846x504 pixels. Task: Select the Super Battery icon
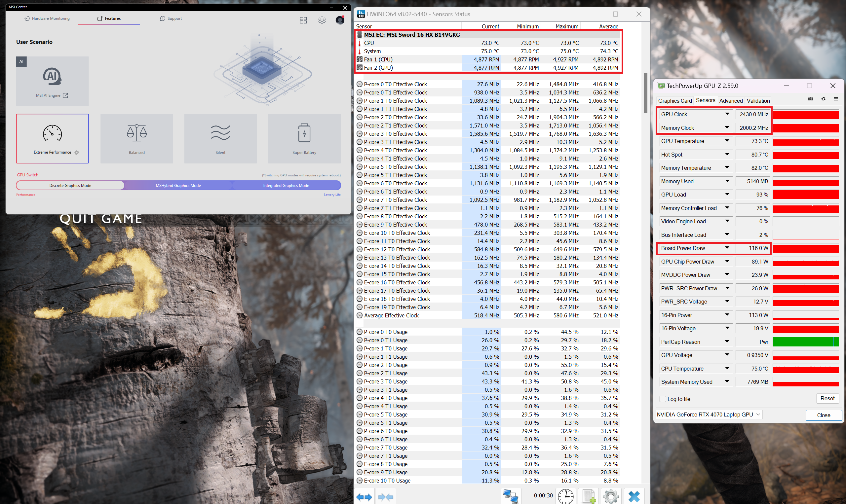[x=304, y=133]
